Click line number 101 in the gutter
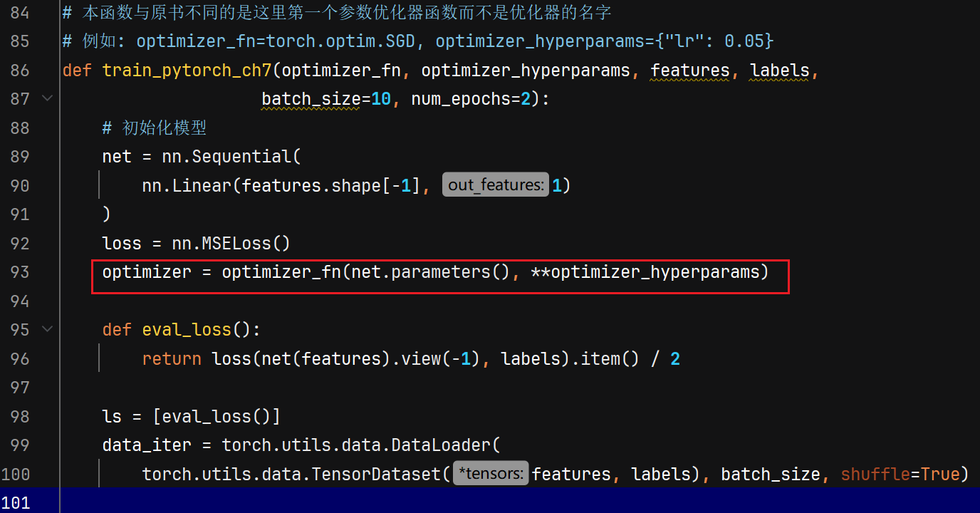This screenshot has height=513, width=980. click(16, 502)
